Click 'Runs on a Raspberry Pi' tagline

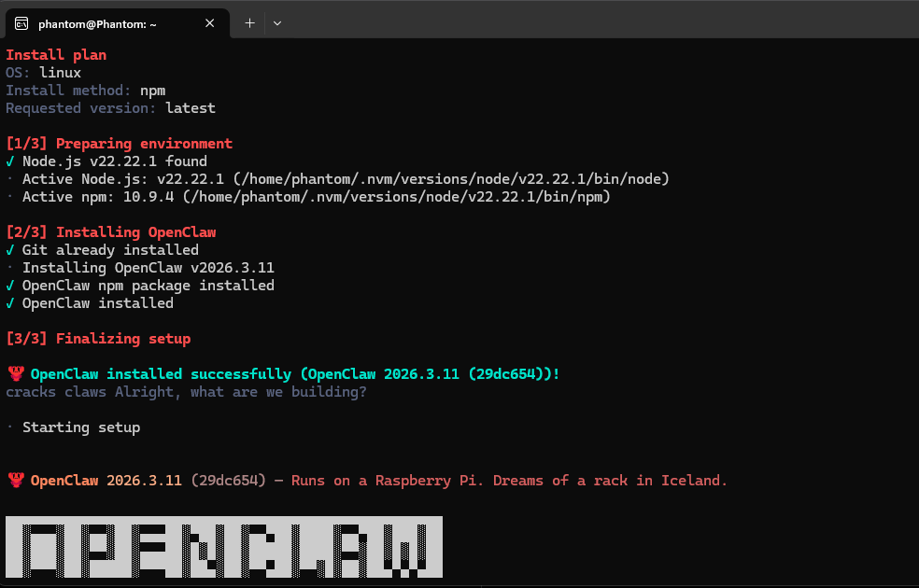[x=509, y=481]
